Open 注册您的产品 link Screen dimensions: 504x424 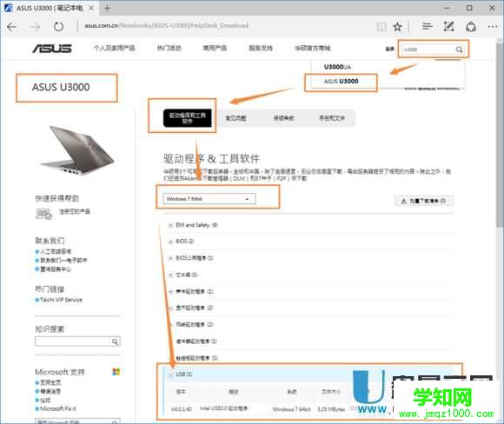tap(75, 211)
